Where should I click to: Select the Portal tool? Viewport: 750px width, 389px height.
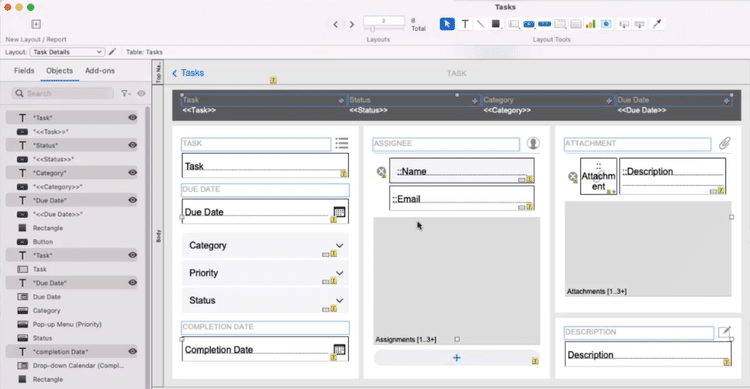[576, 24]
